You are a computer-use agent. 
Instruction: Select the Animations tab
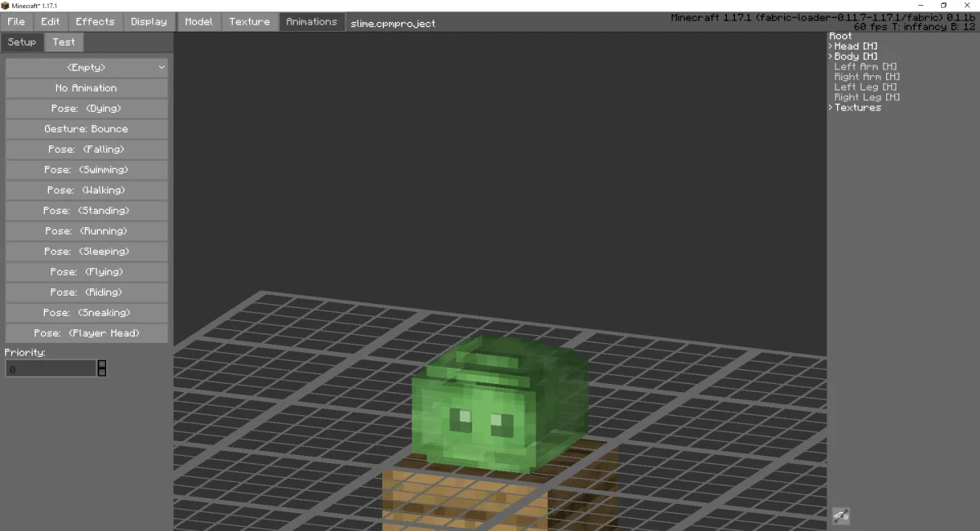(x=311, y=21)
